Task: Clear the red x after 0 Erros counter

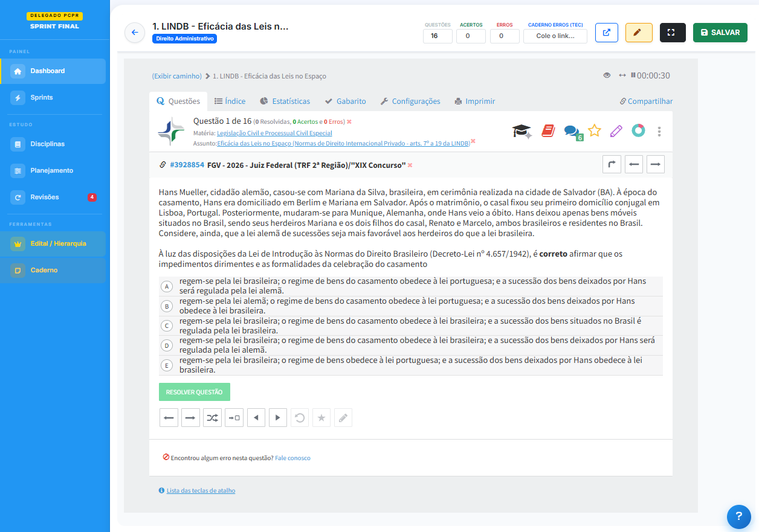Action: [x=349, y=121]
